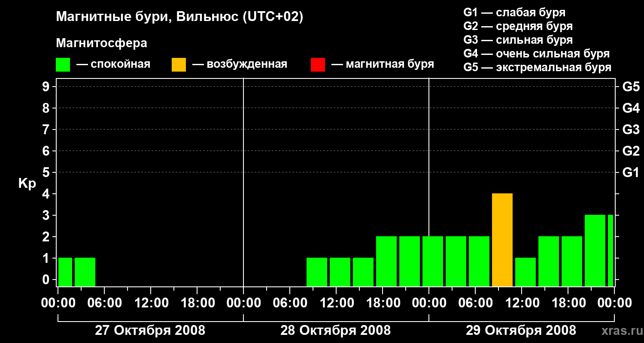Viewport: 644px width, 343px height.
Task: Select the date label '28 Октября 2008'
Action: coord(336,331)
